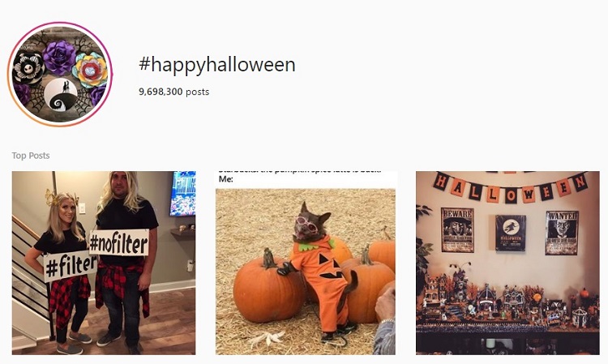Click the spiral hill moon in avatar
The width and height of the screenshot is (608, 364).
point(61,95)
